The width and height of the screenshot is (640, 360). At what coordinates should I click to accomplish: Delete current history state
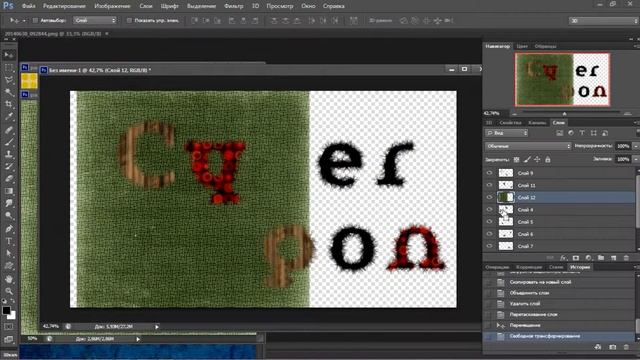coord(626,347)
